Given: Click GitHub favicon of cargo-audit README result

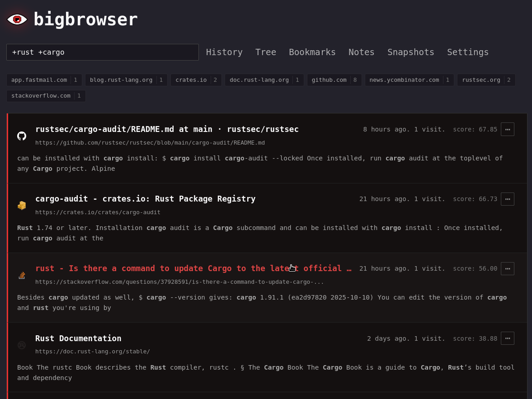Looking at the screenshot, I should pos(22,136).
